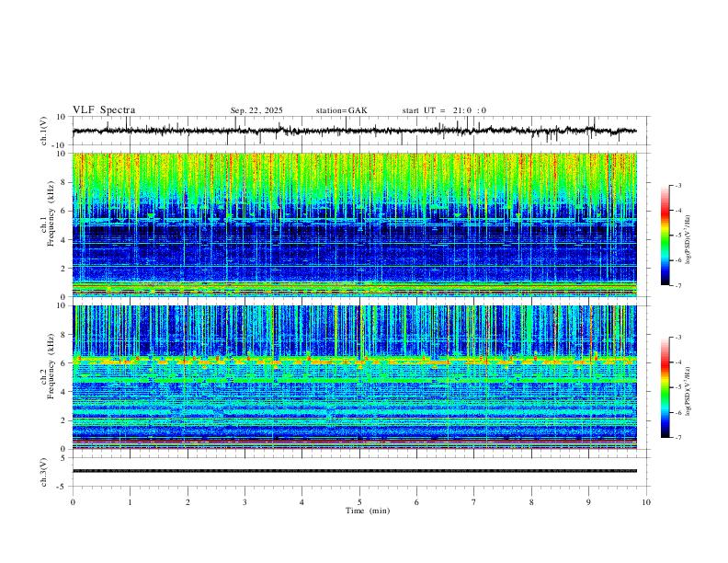Click the "4" kHz tick on ch.2 spectrogram
728x563 pixels.
(64, 392)
